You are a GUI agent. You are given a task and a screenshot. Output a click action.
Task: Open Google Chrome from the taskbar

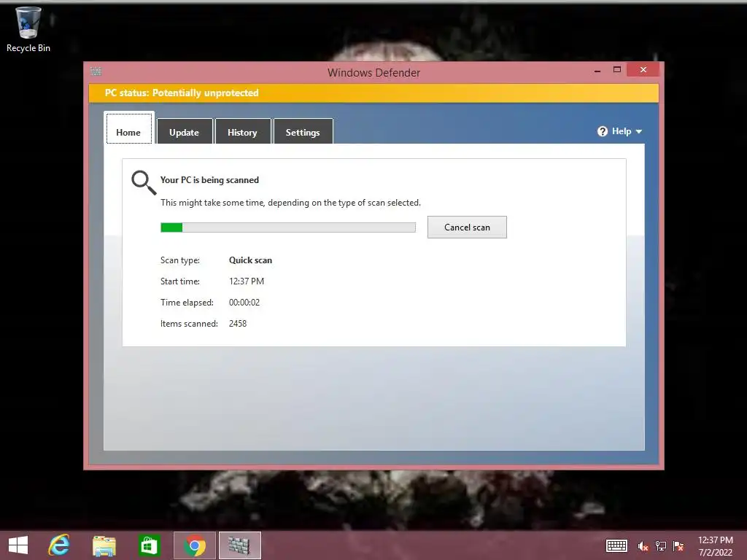[194, 545]
